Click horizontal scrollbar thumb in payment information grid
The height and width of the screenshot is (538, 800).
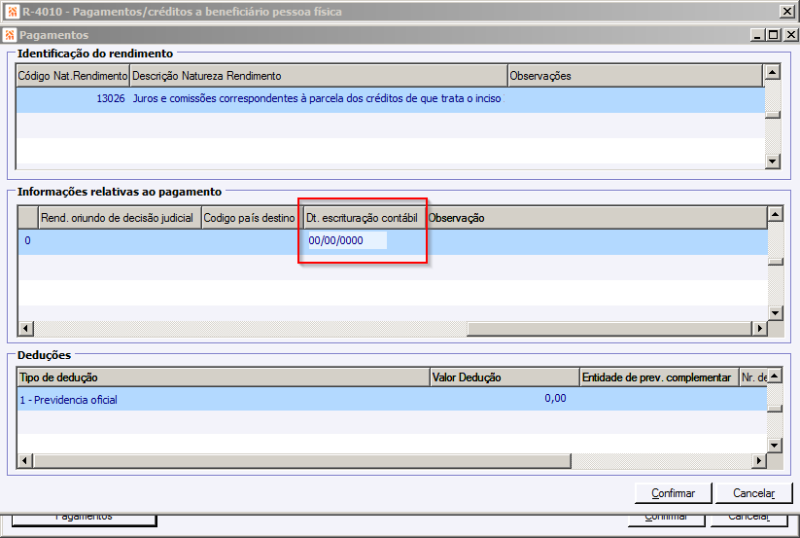tap(610, 328)
